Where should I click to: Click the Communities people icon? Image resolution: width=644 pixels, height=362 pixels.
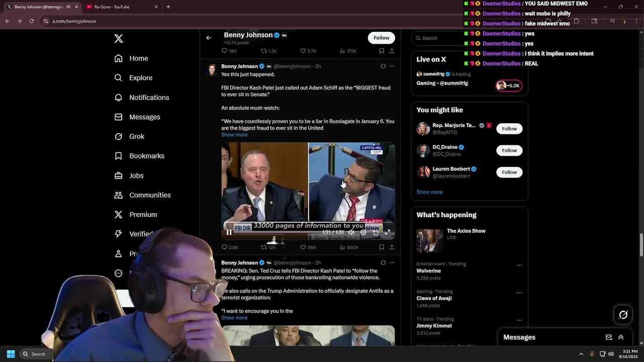pos(119,195)
